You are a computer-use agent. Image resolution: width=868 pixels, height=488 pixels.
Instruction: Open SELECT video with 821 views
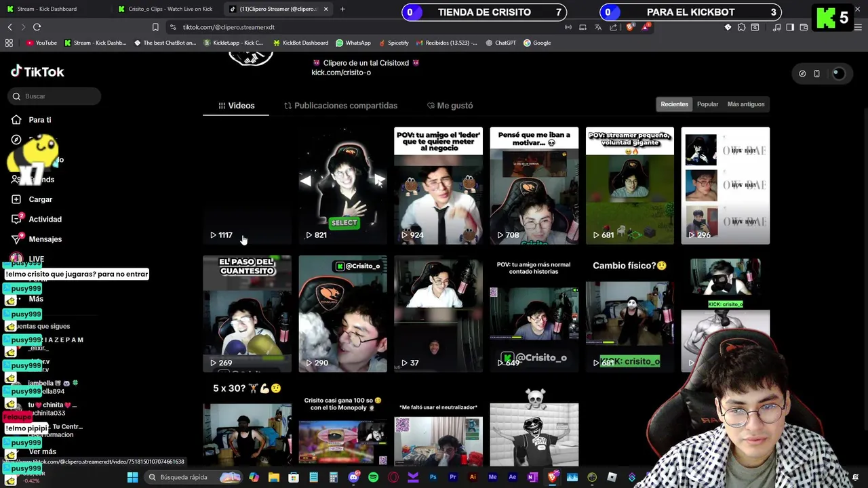[x=342, y=186]
